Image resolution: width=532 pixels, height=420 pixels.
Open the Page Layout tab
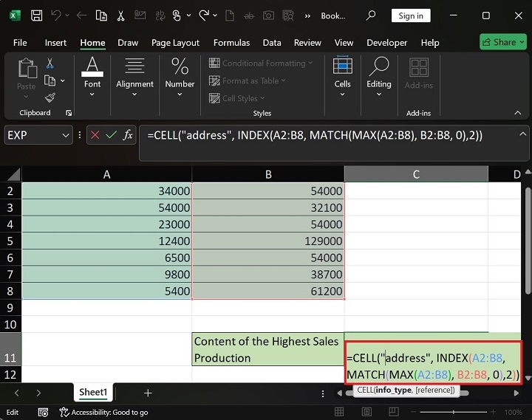tap(175, 43)
